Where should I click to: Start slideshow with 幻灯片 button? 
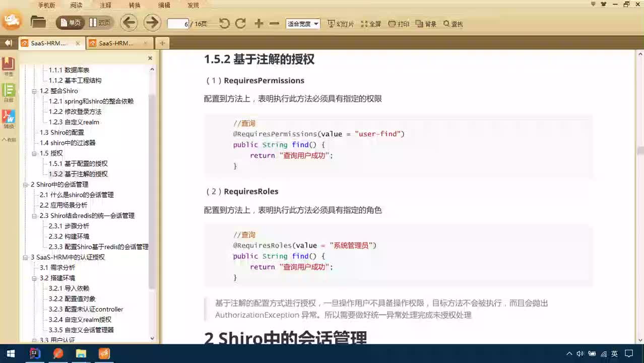(341, 24)
